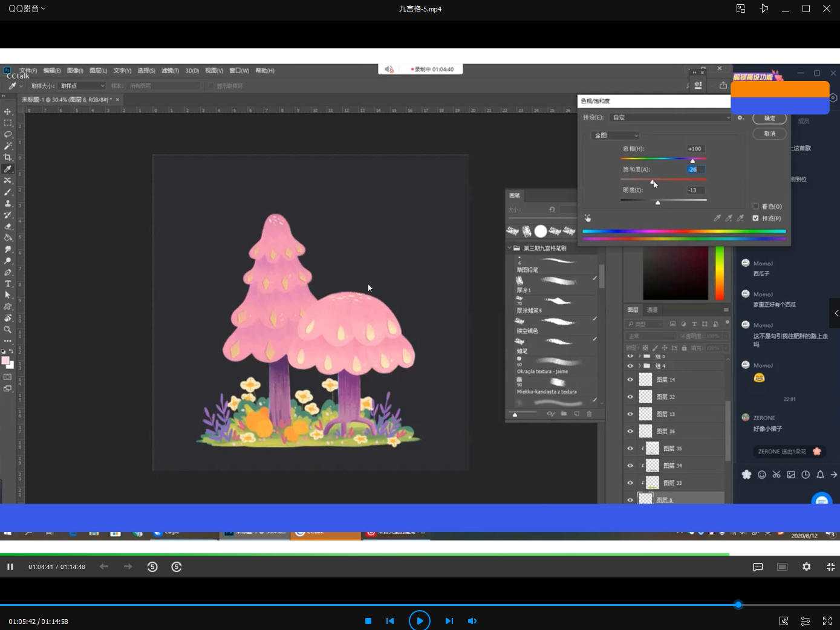840x630 pixels.
Task: Mute the QQ player volume
Action: click(x=472, y=621)
